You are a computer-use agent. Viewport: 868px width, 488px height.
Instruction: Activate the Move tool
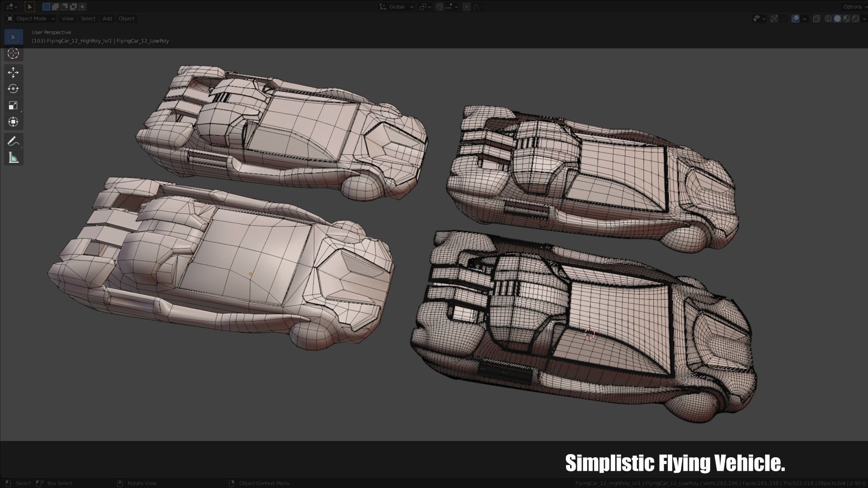pos(13,72)
